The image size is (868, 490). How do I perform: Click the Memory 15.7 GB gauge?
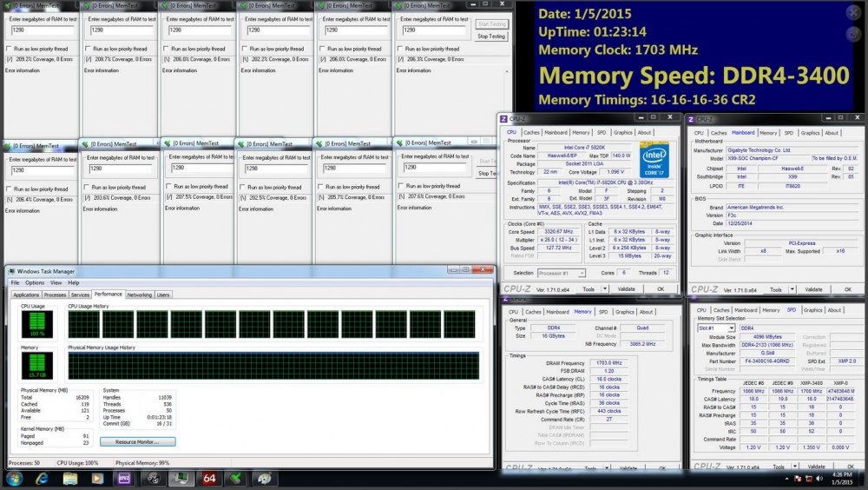point(37,366)
